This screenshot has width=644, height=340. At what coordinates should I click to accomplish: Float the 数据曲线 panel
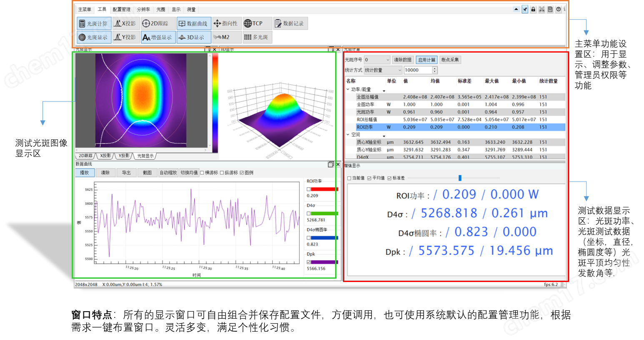click(x=331, y=164)
